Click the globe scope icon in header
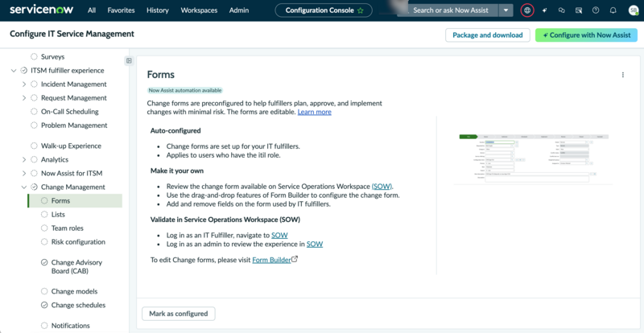 point(527,10)
